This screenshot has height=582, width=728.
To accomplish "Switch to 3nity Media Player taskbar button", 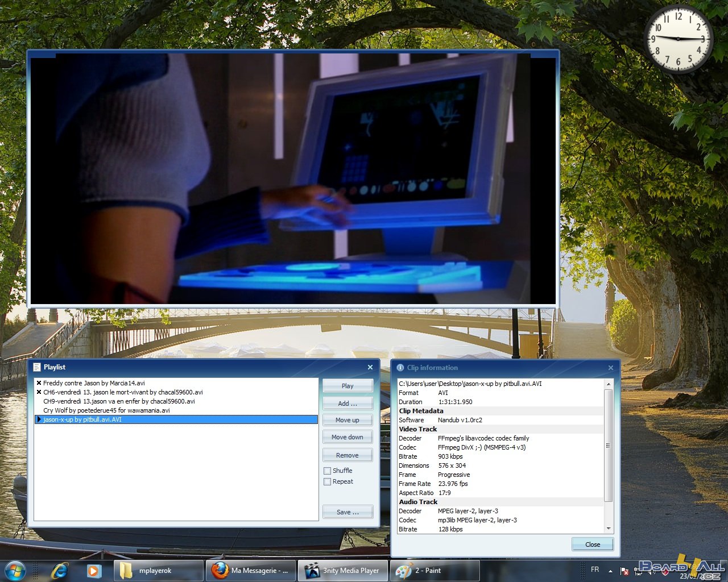I will click(x=343, y=571).
